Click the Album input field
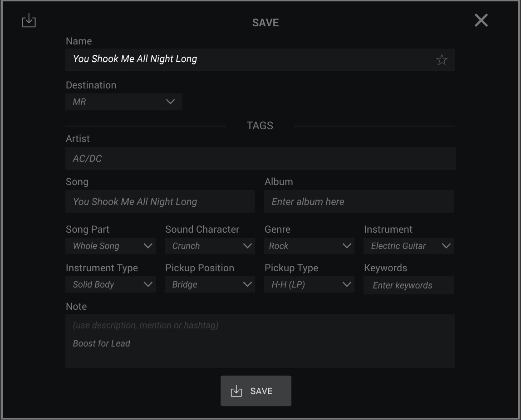The image size is (521, 420). coord(359,201)
